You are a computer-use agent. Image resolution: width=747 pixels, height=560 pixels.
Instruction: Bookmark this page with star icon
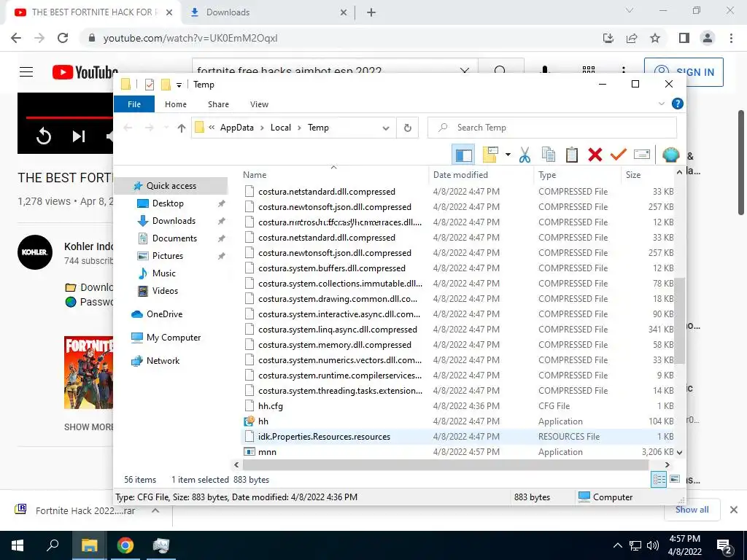655,38
